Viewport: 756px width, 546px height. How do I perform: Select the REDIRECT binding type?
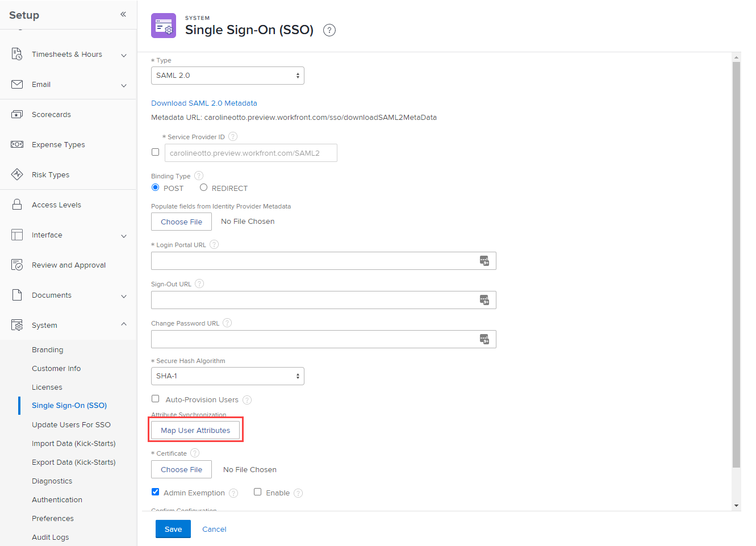tap(203, 187)
